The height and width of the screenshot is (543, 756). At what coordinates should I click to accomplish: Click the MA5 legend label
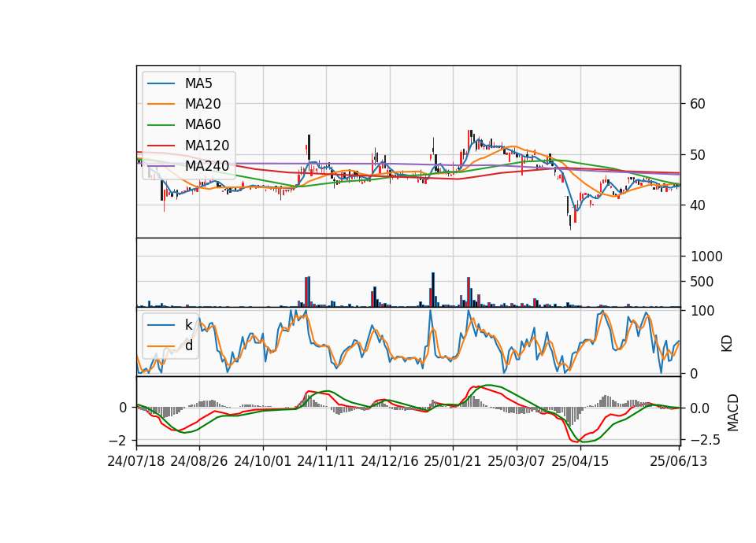tap(198, 83)
